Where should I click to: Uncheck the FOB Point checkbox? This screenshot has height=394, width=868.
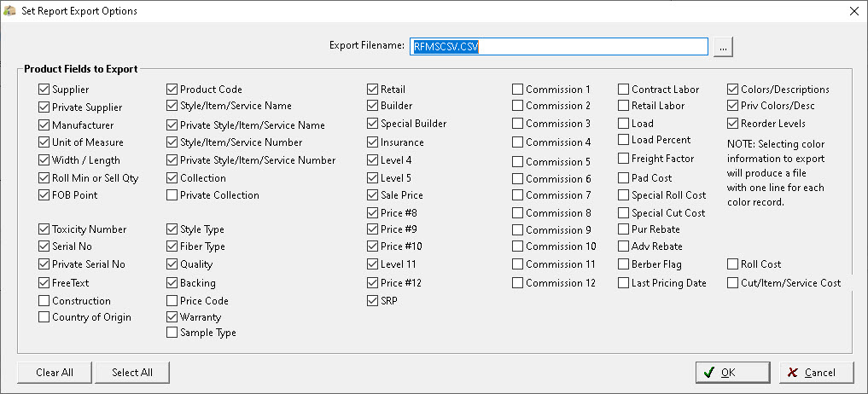click(x=44, y=194)
